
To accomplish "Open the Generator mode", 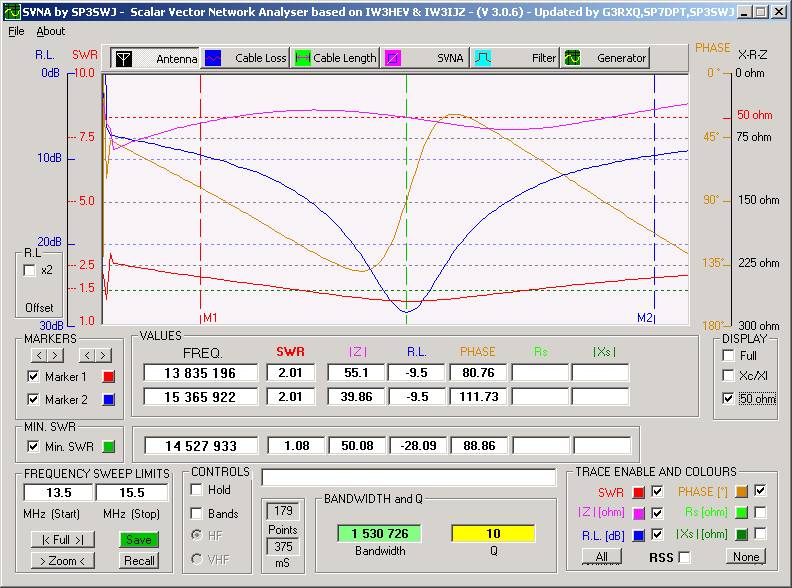I will point(573,58).
